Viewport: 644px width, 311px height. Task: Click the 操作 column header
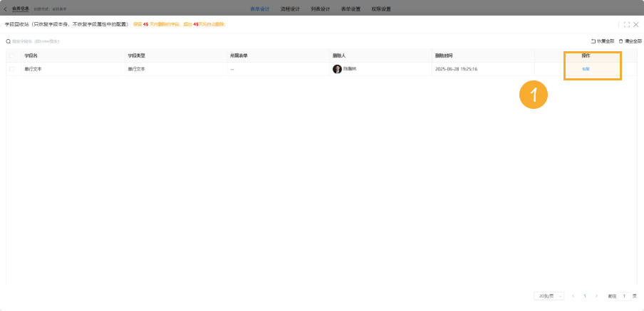pyautogui.click(x=586, y=56)
